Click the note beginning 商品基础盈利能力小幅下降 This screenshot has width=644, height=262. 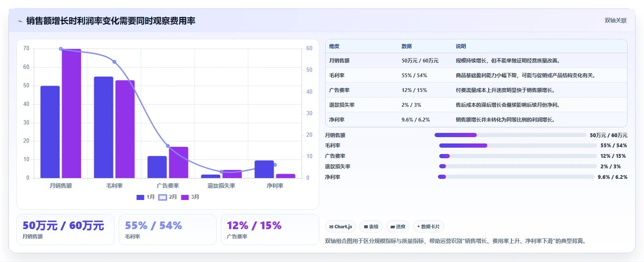525,76
